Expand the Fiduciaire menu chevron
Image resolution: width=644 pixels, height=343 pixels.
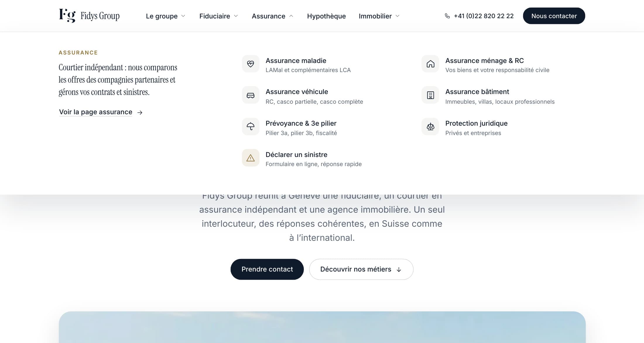tap(236, 16)
